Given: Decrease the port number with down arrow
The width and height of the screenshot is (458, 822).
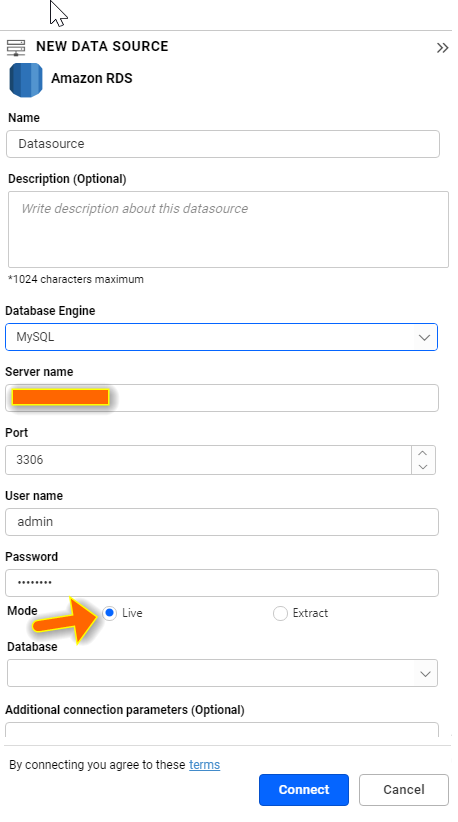Looking at the screenshot, I should tap(423, 467).
